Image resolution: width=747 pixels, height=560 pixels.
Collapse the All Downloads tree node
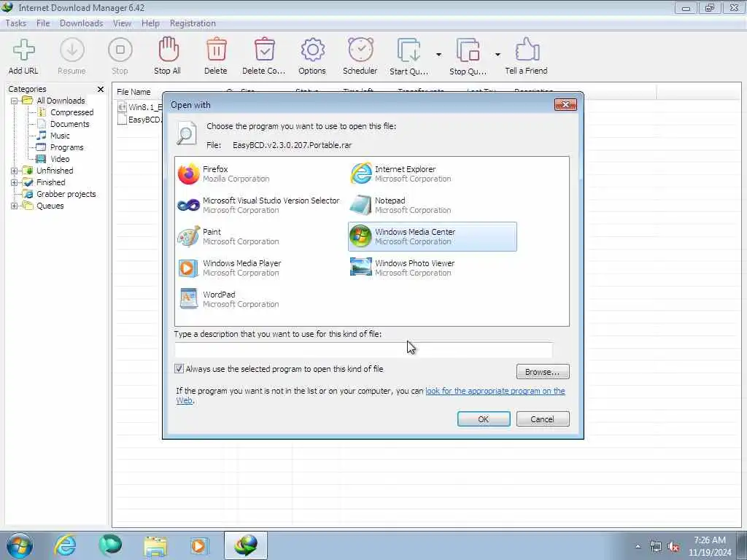[15, 101]
